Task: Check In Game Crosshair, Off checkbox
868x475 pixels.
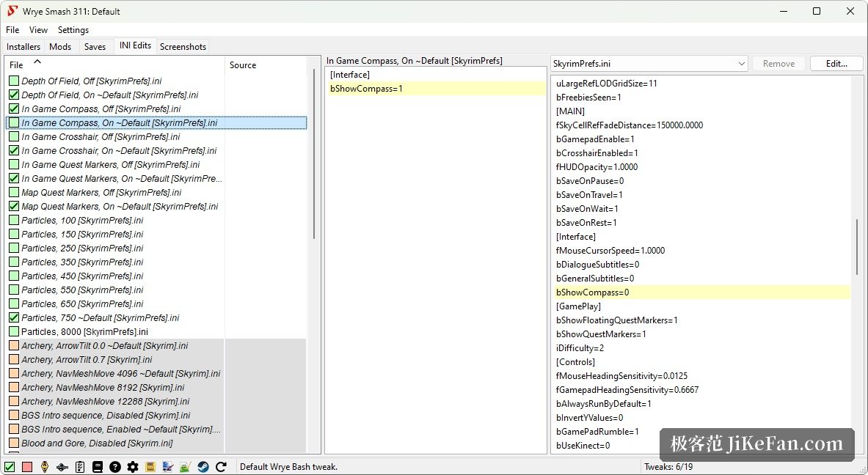Action: pos(14,136)
